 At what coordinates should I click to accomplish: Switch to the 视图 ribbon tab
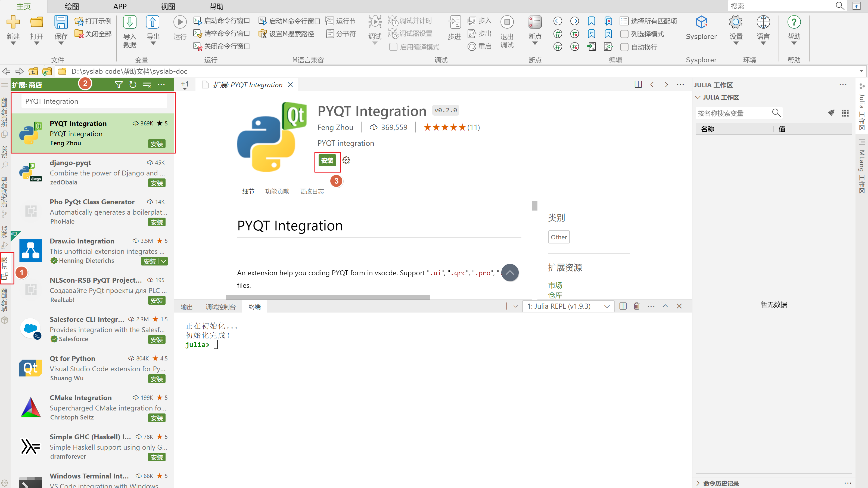click(x=168, y=6)
